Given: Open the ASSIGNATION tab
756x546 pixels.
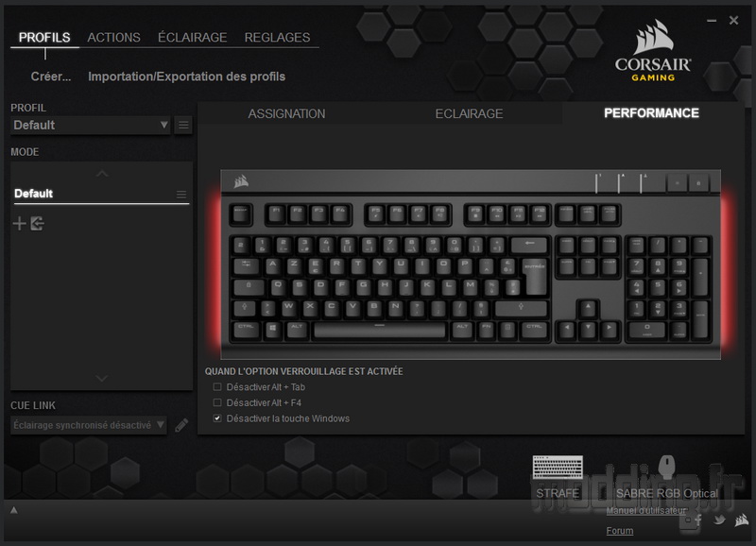Looking at the screenshot, I should click(287, 113).
